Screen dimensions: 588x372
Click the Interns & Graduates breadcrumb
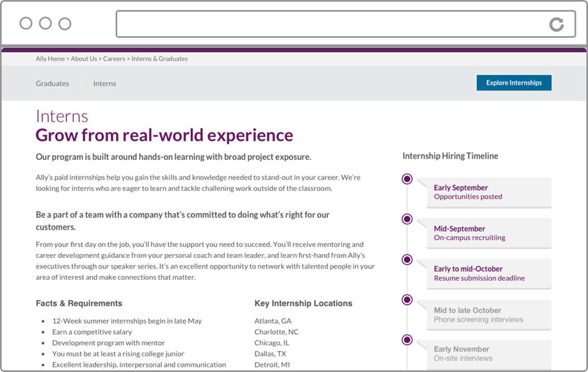(x=160, y=58)
